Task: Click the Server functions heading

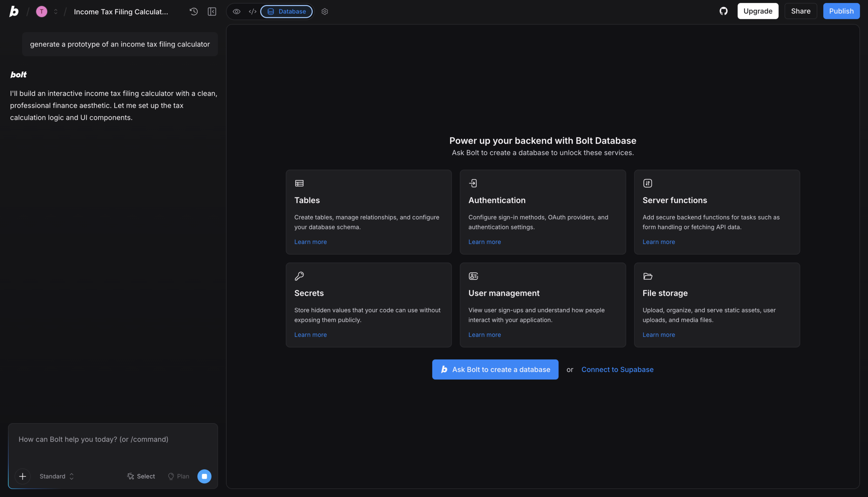Action: tap(675, 200)
